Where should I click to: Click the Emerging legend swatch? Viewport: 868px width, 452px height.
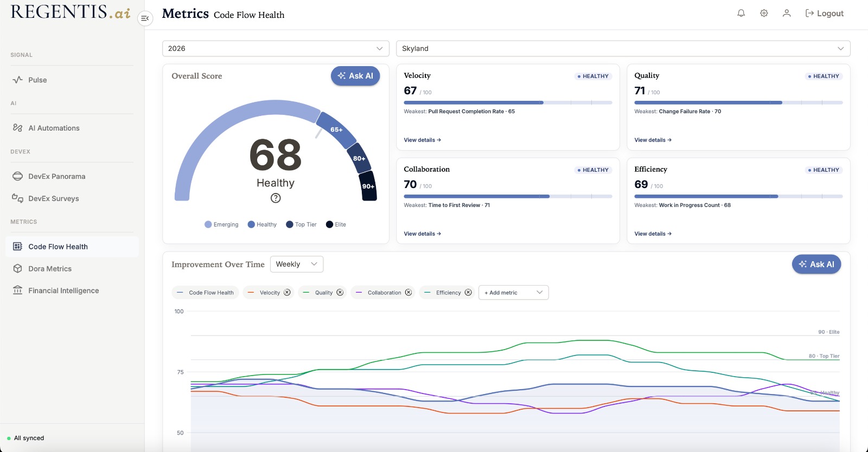[x=208, y=224]
